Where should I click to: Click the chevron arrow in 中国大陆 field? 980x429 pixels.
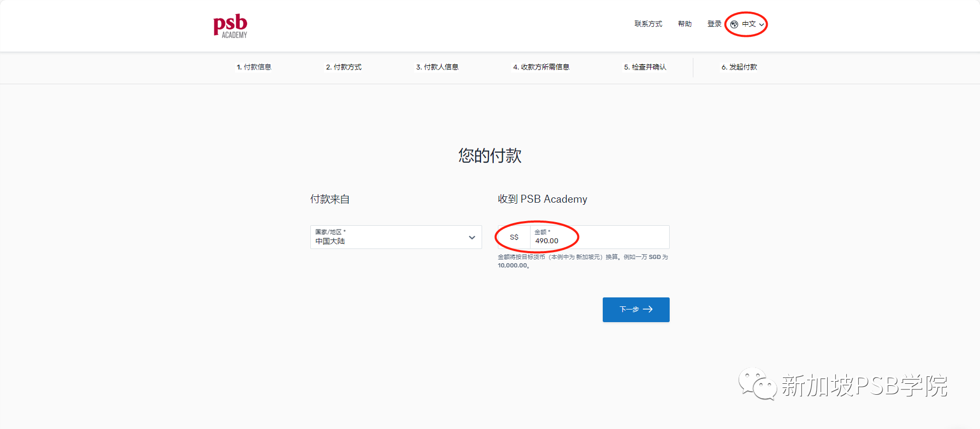coord(472,237)
